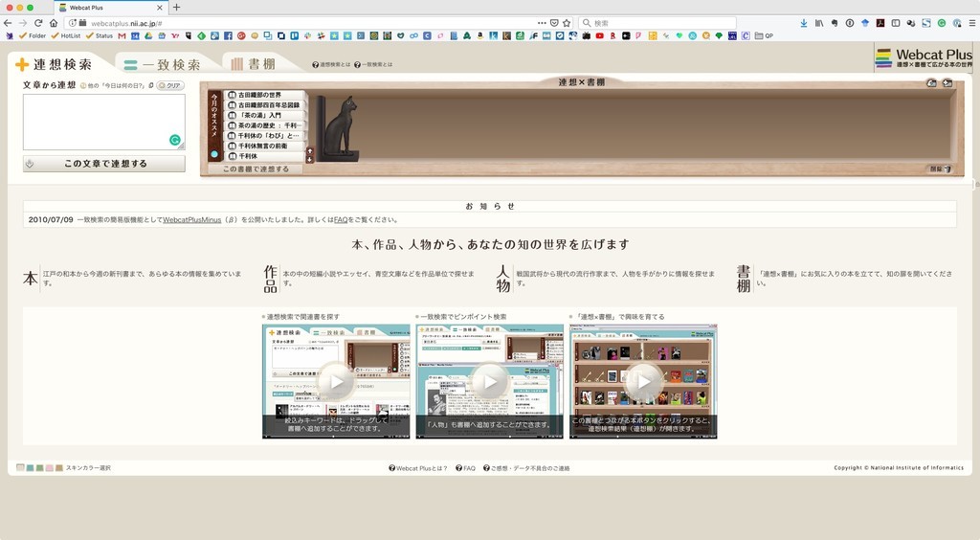Open the YouTube bookmark icon
This screenshot has height=540, width=980.
click(599, 35)
